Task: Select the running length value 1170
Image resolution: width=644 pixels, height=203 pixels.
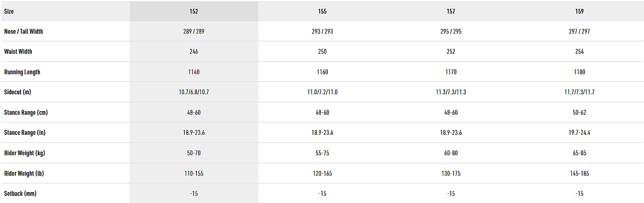Action: pos(451,72)
